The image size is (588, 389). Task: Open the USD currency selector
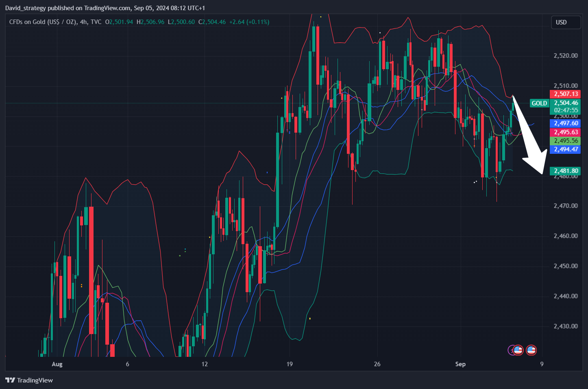565,22
